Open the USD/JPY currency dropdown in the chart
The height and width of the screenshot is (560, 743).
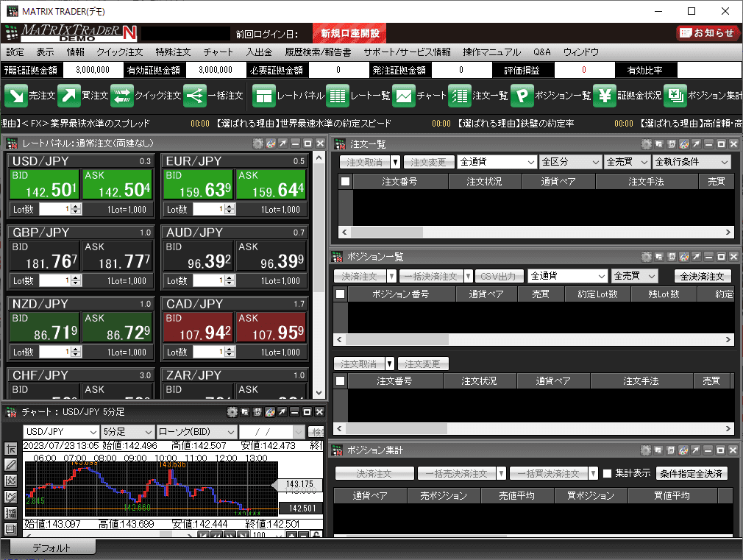click(61, 432)
